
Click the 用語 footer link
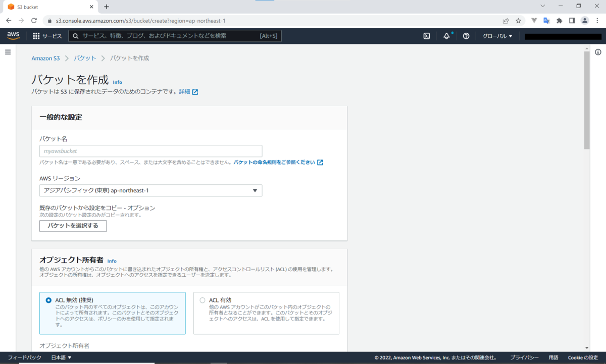[553, 357]
